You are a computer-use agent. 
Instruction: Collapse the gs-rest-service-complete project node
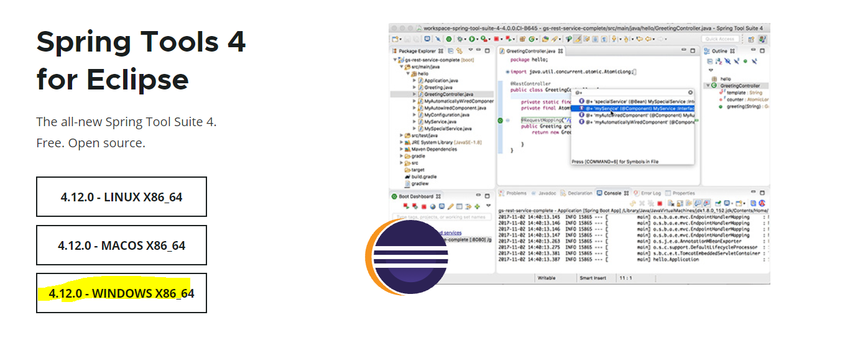[x=394, y=60]
